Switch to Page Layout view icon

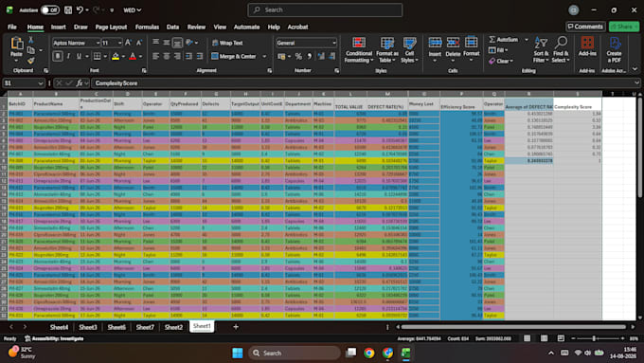pyautogui.click(x=544, y=338)
